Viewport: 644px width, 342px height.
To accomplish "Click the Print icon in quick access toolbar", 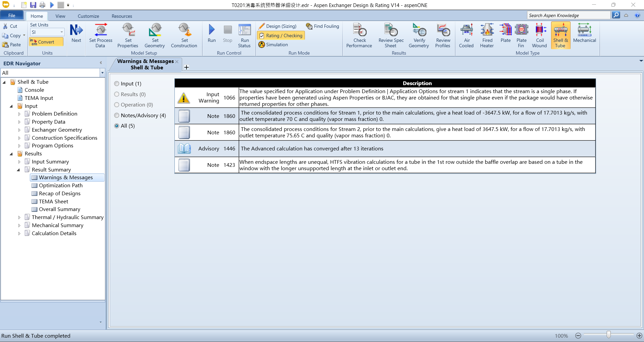I will pos(42,5).
